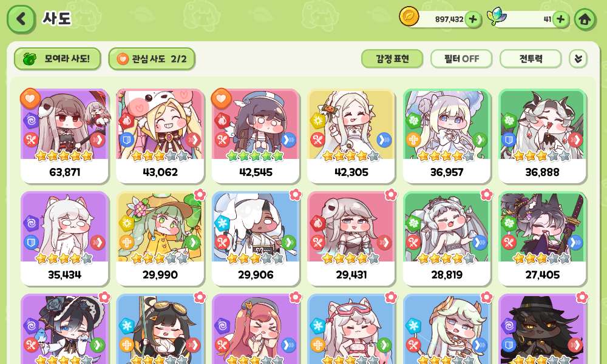The width and height of the screenshot is (607, 364).
Task: Tap the gold coin currency icon
Action: [409, 17]
